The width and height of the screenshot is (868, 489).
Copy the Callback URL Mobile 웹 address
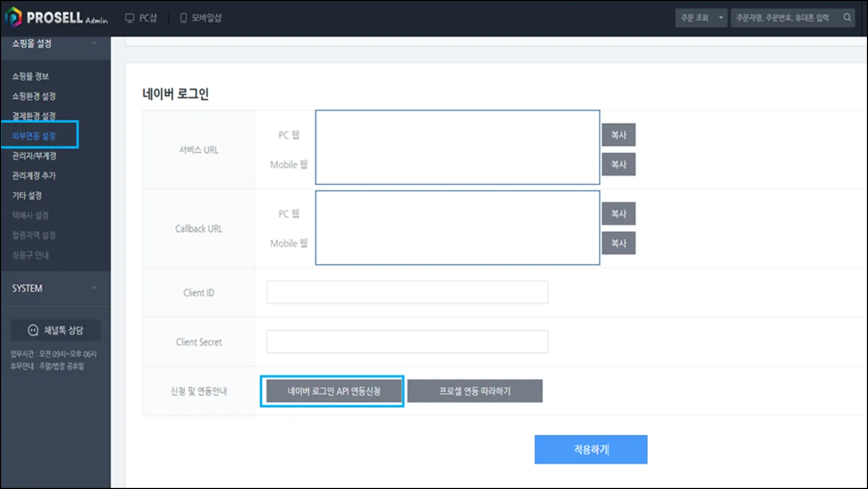[619, 243]
